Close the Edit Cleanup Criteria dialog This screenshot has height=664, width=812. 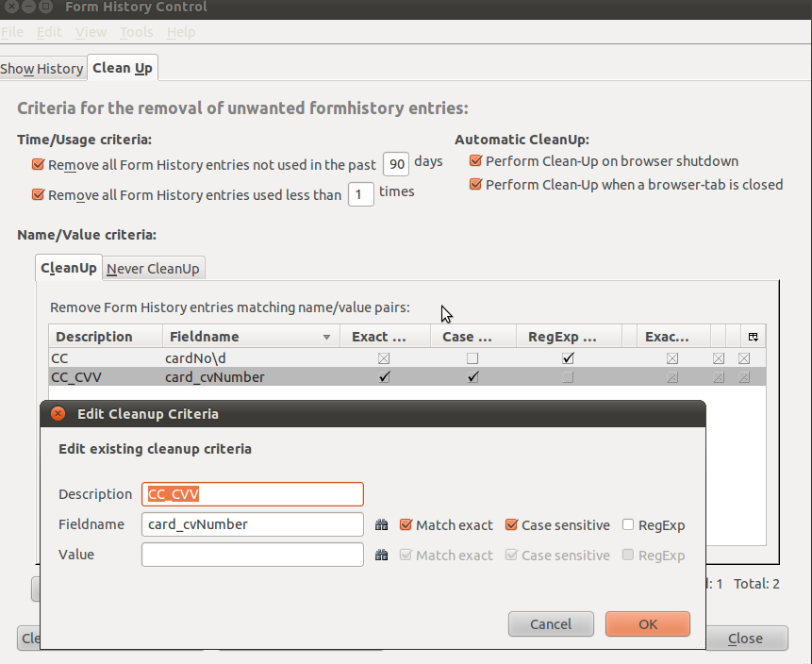click(58, 413)
